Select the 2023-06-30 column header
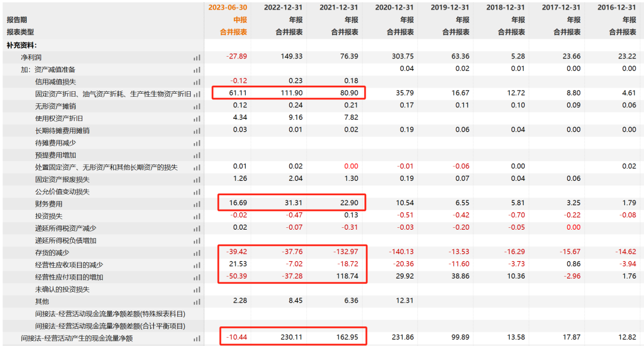Screen dimensions: 644x346 [228, 7]
